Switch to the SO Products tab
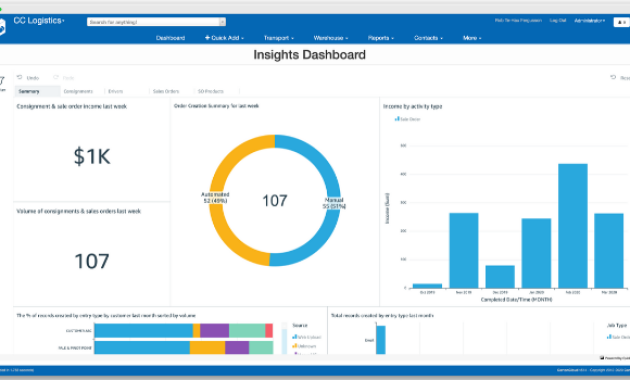This screenshot has width=630, height=380. pyautogui.click(x=211, y=91)
